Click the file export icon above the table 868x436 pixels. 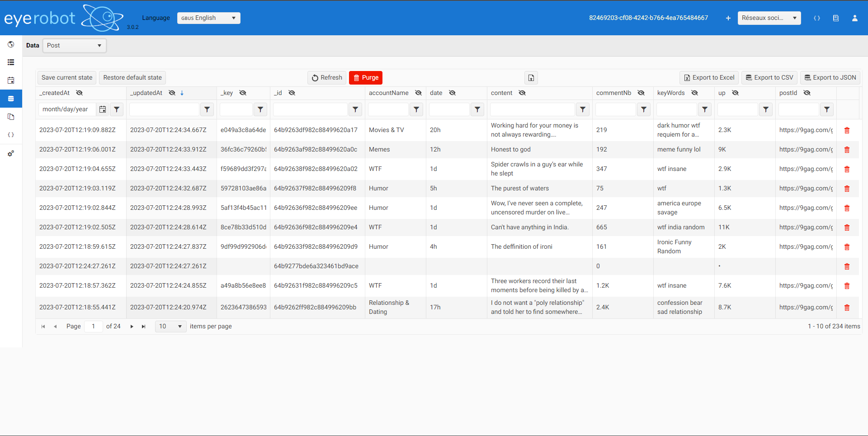[531, 78]
